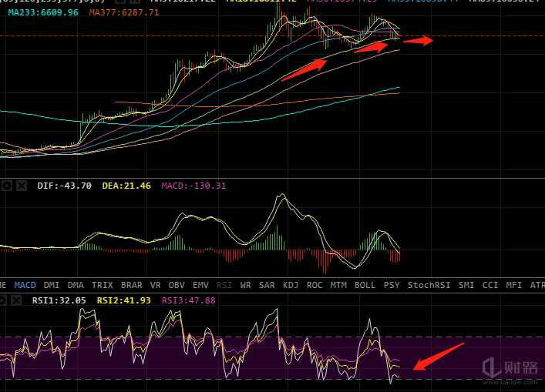Switch to the KDJ indicator

pyautogui.click(x=291, y=285)
